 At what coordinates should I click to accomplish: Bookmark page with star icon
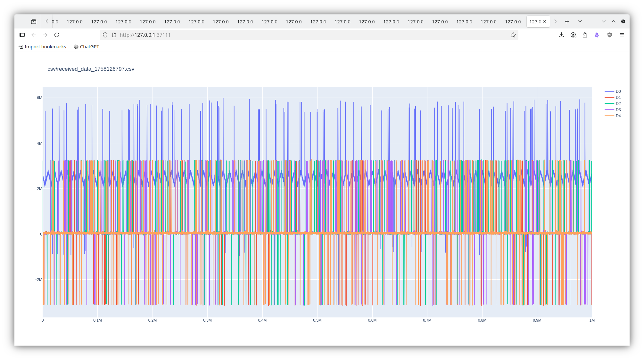pos(513,35)
